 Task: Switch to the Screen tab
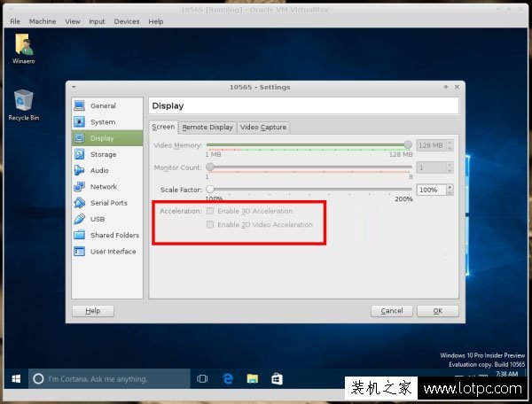click(x=163, y=127)
